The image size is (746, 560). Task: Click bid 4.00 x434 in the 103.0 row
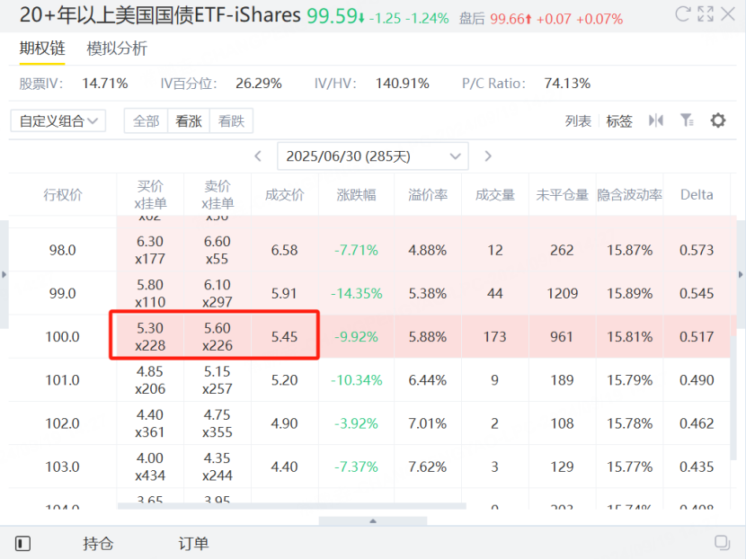pyautogui.click(x=150, y=467)
